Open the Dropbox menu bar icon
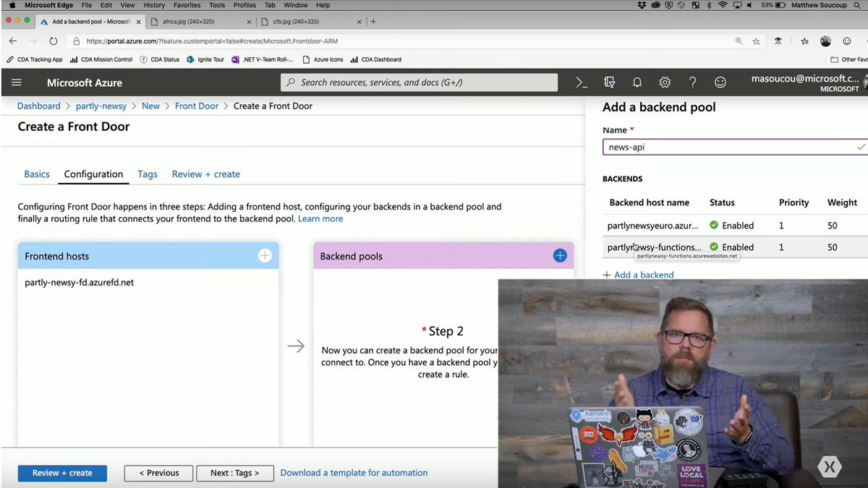This screenshot has width=868, height=488. 642,5
